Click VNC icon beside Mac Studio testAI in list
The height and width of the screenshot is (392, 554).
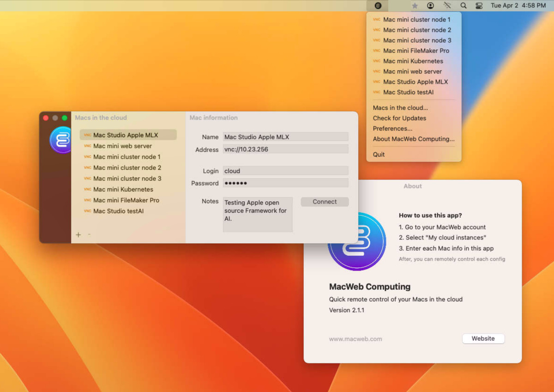(87, 211)
